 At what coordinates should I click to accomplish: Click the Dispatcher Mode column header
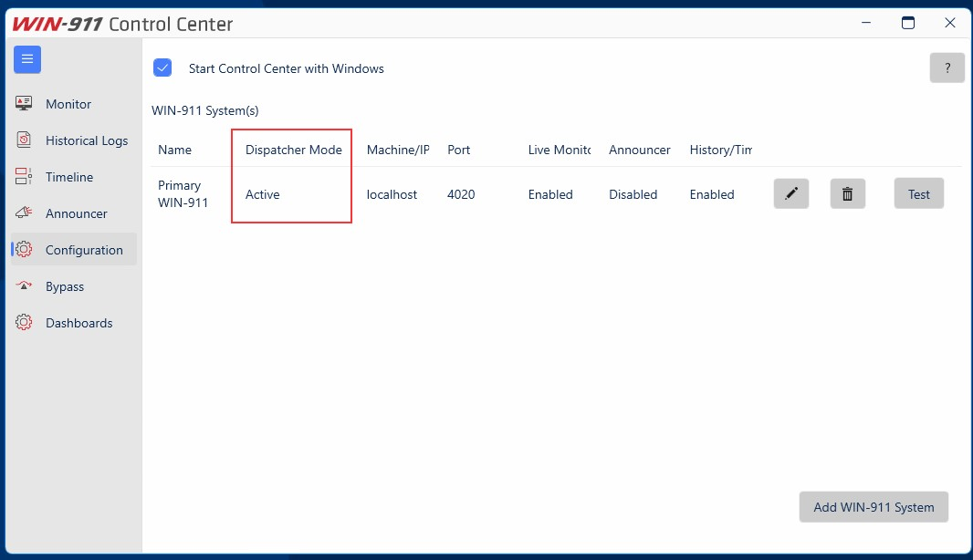tap(294, 150)
